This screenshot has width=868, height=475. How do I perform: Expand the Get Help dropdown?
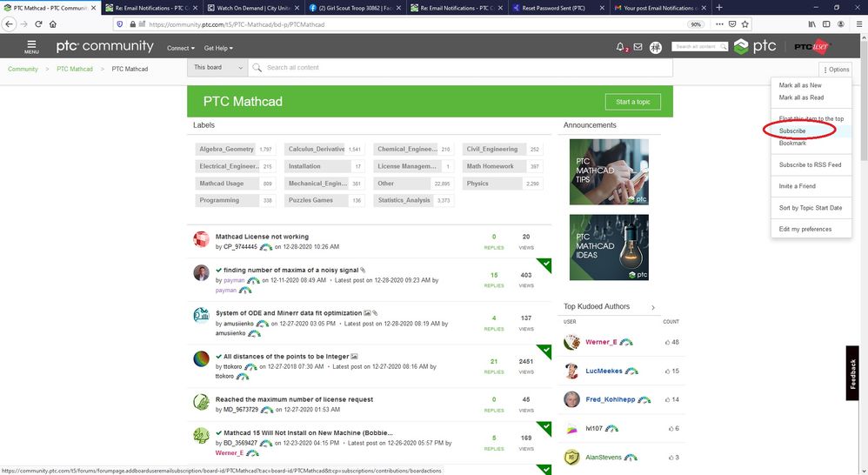pos(218,48)
